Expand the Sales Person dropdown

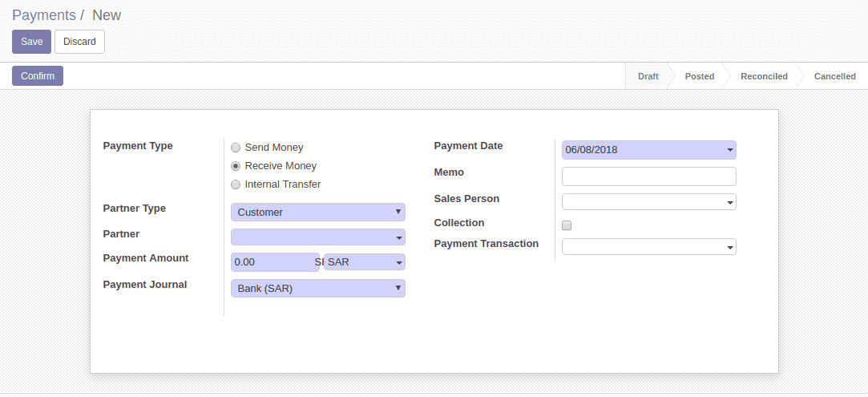[x=648, y=202]
